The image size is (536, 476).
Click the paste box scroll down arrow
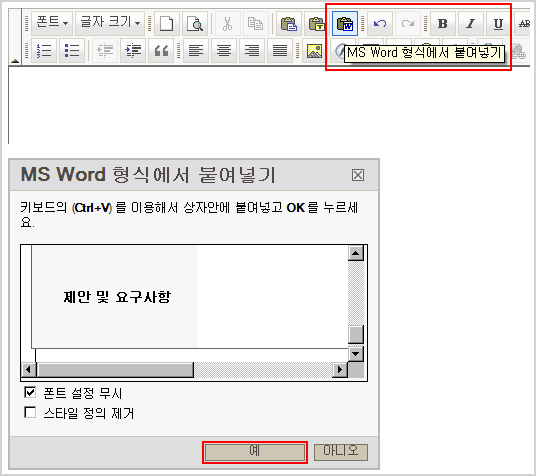[x=356, y=354]
